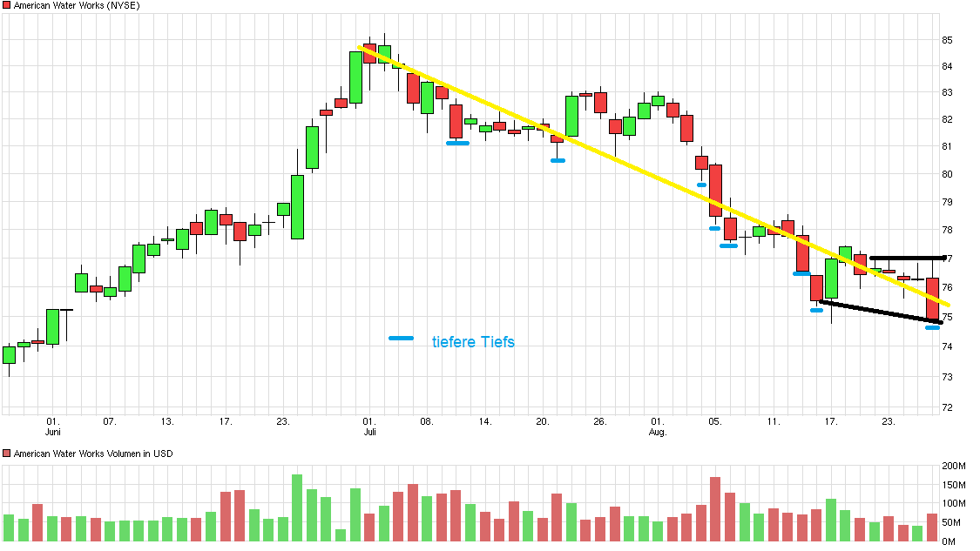This screenshot has width=980, height=551.
Task: Open the Juli axis label
Action: (x=369, y=430)
